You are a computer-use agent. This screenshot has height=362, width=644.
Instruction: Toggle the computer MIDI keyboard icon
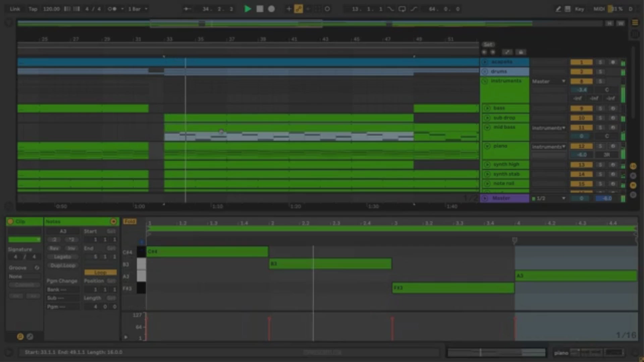tap(568, 9)
